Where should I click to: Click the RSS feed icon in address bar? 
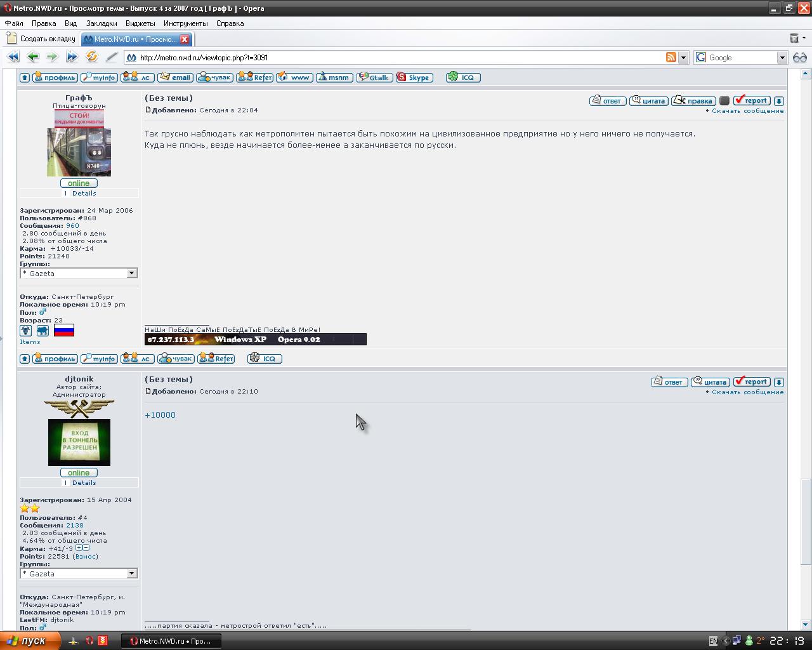(671, 57)
